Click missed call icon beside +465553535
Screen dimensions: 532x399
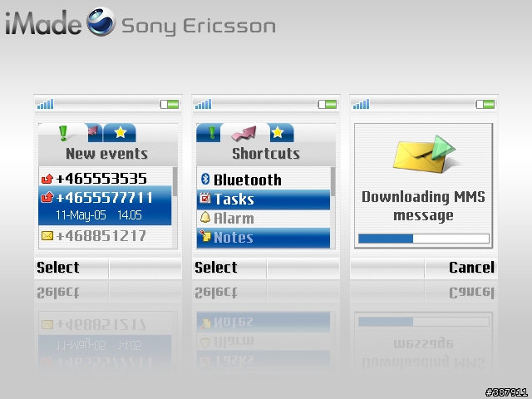tap(47, 179)
